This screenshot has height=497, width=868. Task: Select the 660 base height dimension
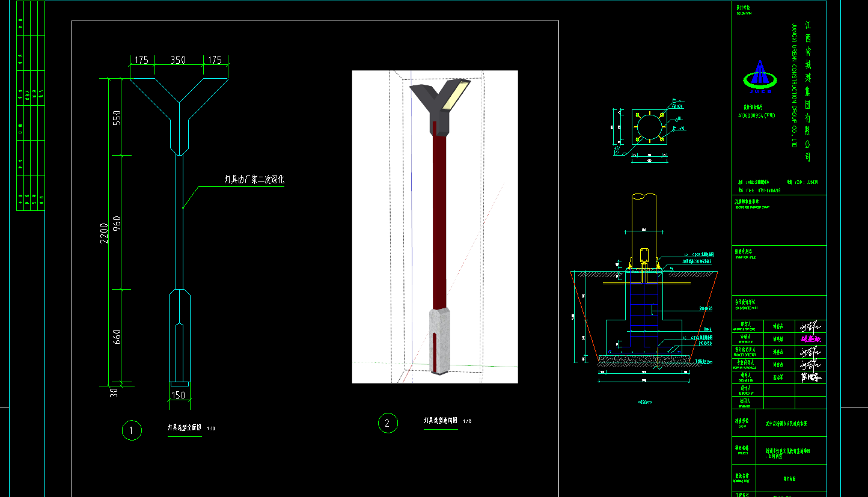click(117, 337)
